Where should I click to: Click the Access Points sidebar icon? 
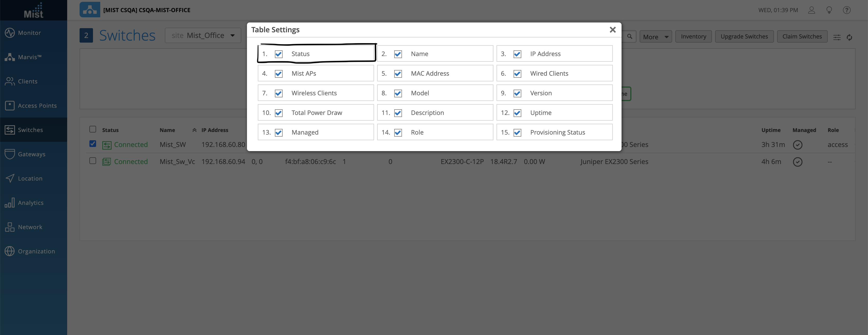click(10, 105)
